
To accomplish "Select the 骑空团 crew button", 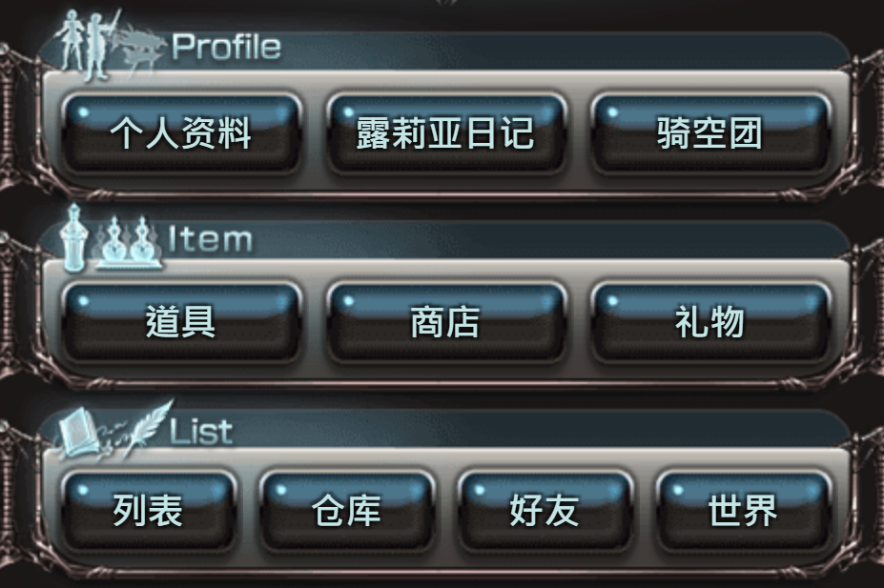I will coord(709,133).
